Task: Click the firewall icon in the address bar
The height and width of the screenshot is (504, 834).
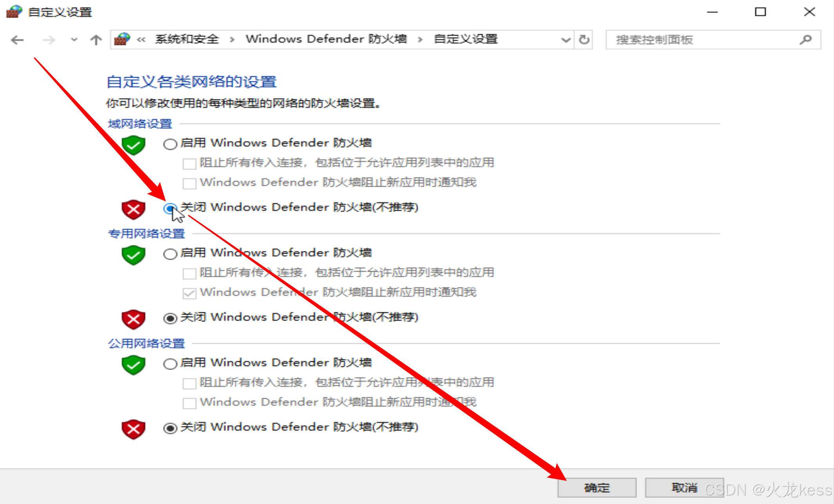Action: pos(122,39)
